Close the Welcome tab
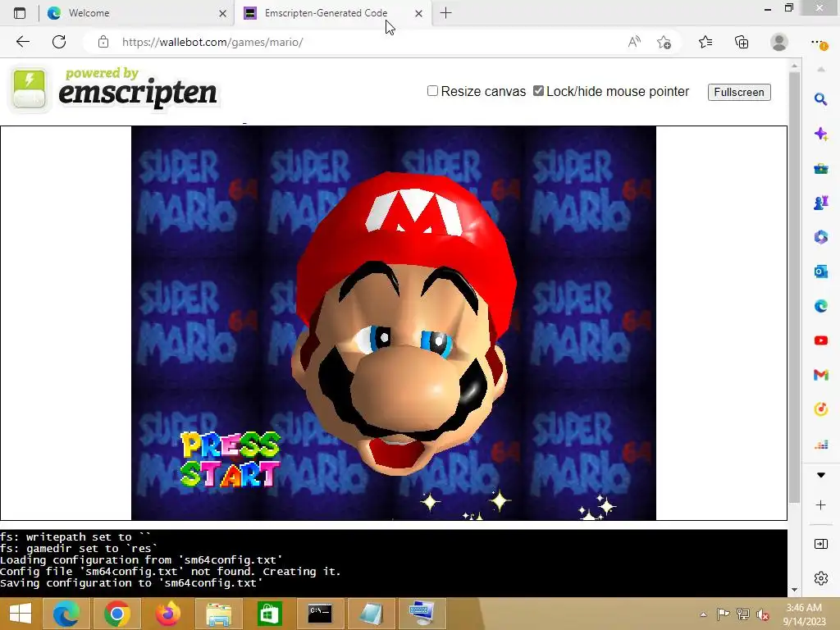 tap(223, 13)
